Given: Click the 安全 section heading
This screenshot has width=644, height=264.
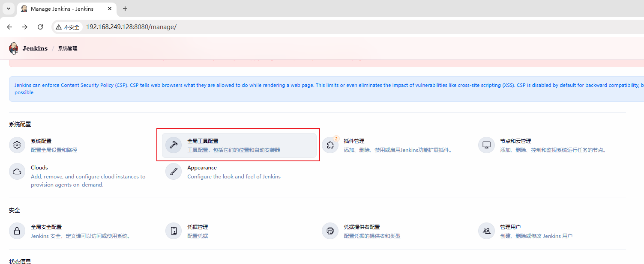Looking at the screenshot, I should click(15, 210).
